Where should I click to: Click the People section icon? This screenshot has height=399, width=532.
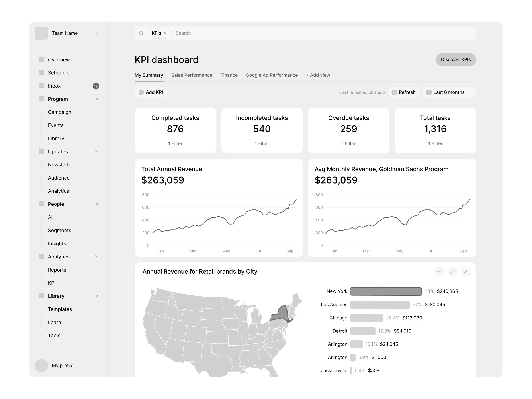point(41,204)
